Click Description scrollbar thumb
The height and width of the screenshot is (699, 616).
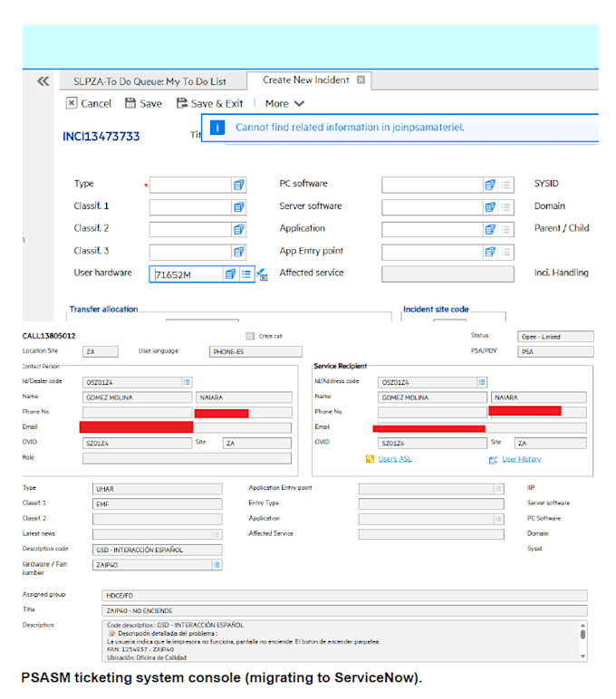[582, 635]
